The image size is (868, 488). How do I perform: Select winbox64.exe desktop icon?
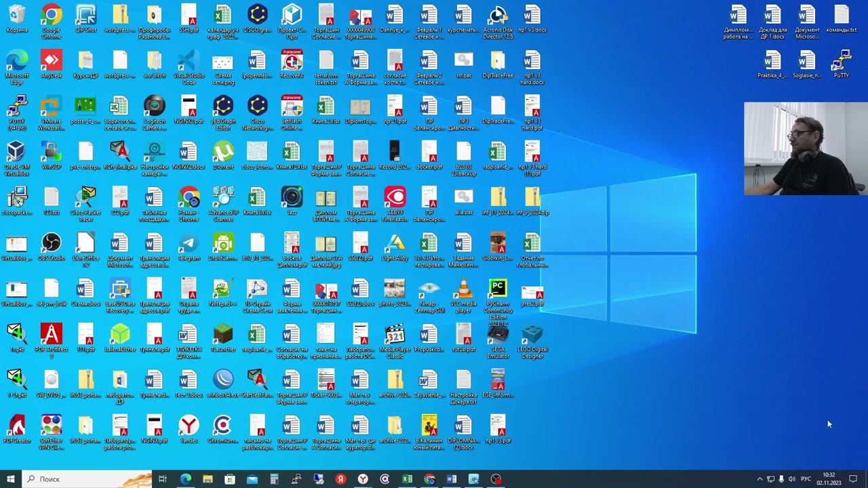[x=223, y=383]
